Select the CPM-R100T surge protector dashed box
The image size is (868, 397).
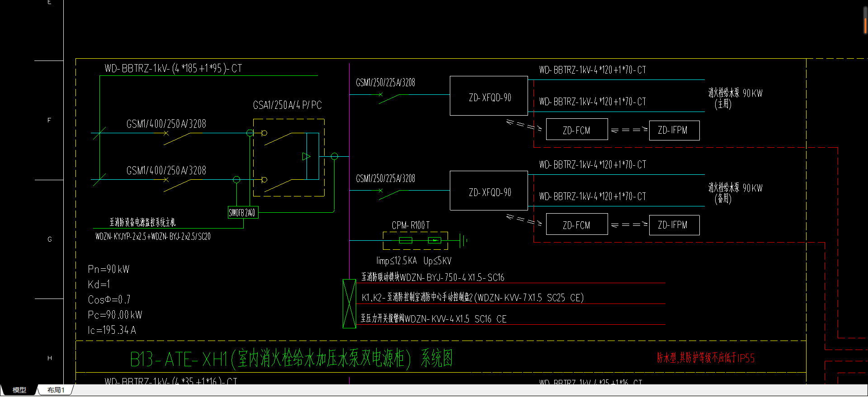[415, 240]
